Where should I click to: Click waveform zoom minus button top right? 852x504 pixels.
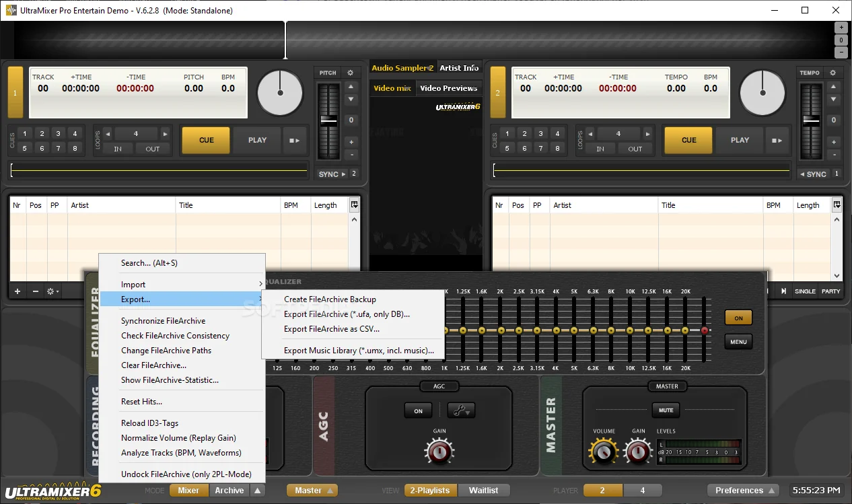(841, 52)
